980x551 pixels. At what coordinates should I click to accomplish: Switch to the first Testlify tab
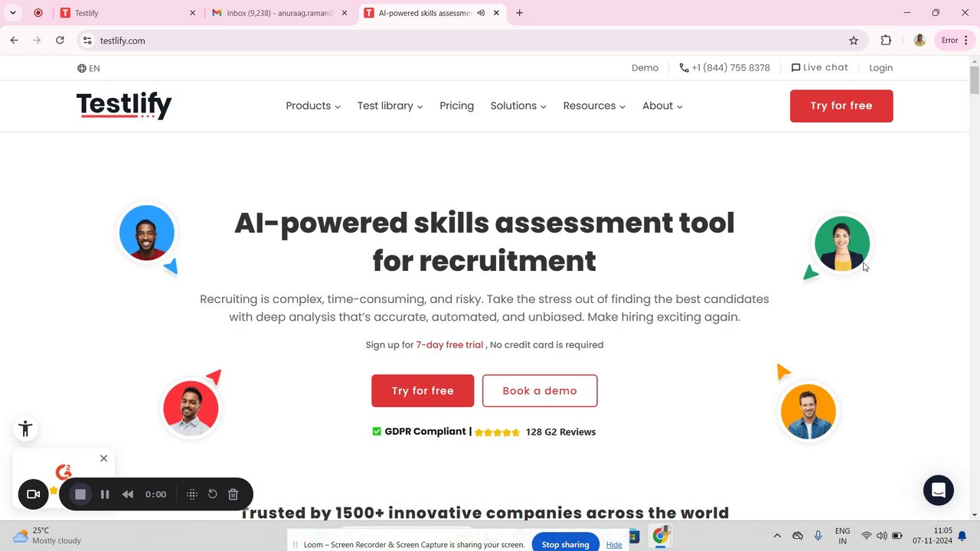pos(127,13)
